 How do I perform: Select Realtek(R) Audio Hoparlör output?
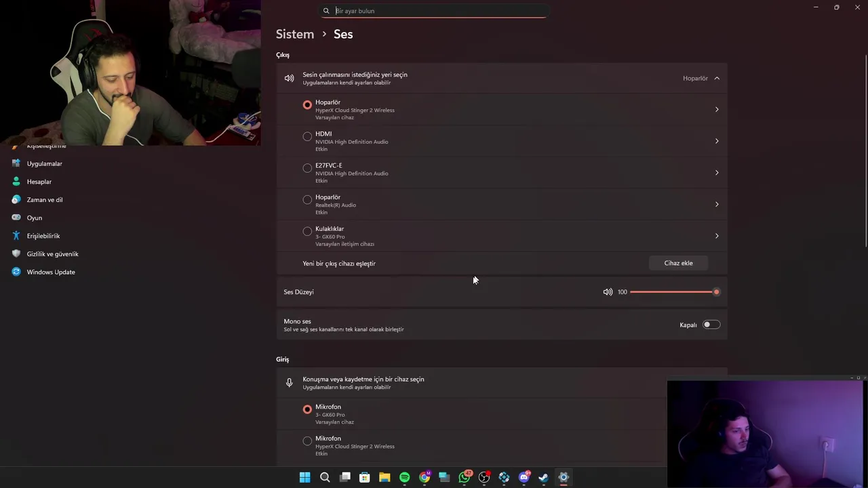[307, 199]
